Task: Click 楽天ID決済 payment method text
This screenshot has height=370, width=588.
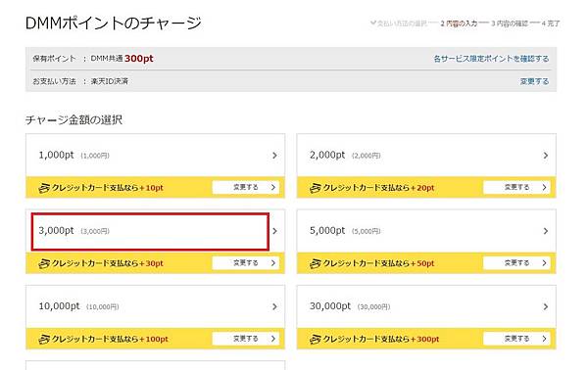Action: pos(110,81)
